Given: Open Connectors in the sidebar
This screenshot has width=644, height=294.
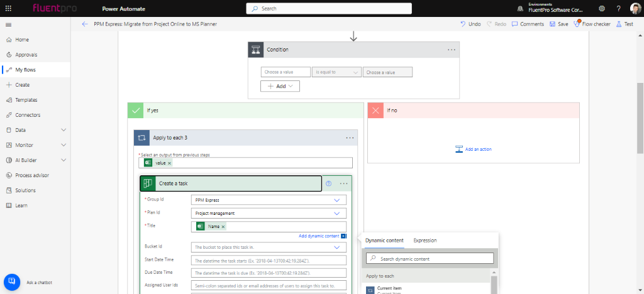Looking at the screenshot, I should click(35, 115).
